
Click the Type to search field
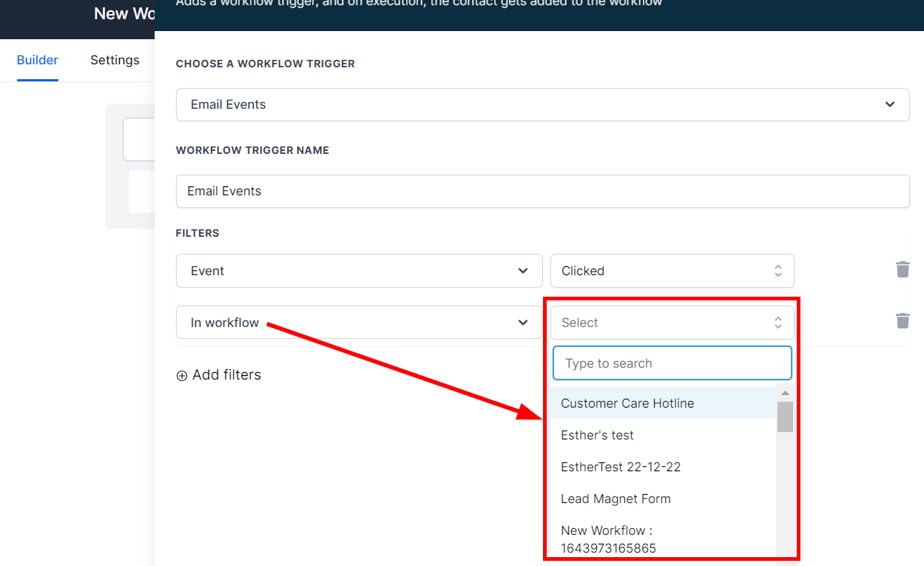point(672,363)
